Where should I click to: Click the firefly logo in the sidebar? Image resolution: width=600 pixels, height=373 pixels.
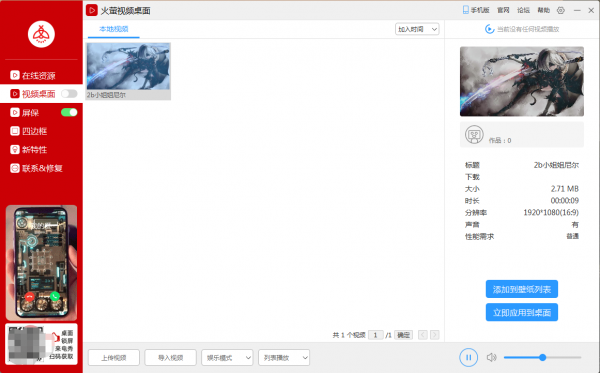pyautogui.click(x=41, y=34)
